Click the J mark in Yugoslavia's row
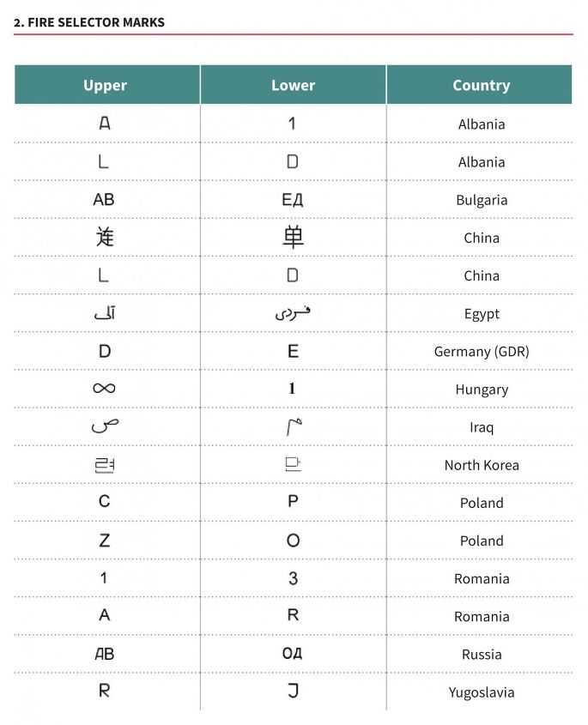The width and height of the screenshot is (588, 725). click(293, 692)
